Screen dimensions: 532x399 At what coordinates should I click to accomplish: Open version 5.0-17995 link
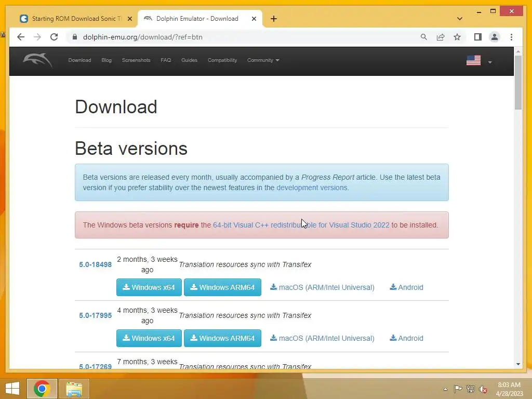[96, 315]
